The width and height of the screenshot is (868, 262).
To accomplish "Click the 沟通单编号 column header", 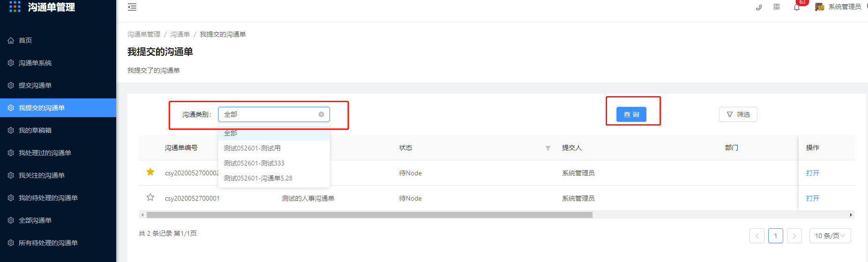I will (x=181, y=148).
